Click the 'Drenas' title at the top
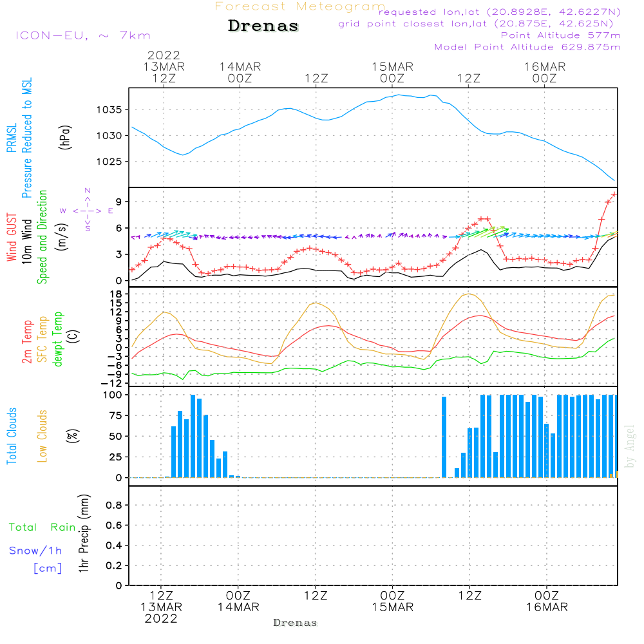 pyautogui.click(x=263, y=26)
